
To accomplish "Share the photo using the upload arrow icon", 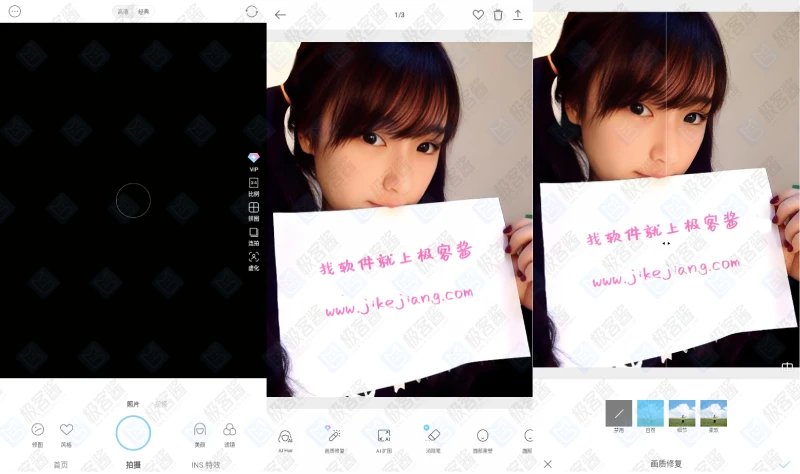I will pos(517,15).
